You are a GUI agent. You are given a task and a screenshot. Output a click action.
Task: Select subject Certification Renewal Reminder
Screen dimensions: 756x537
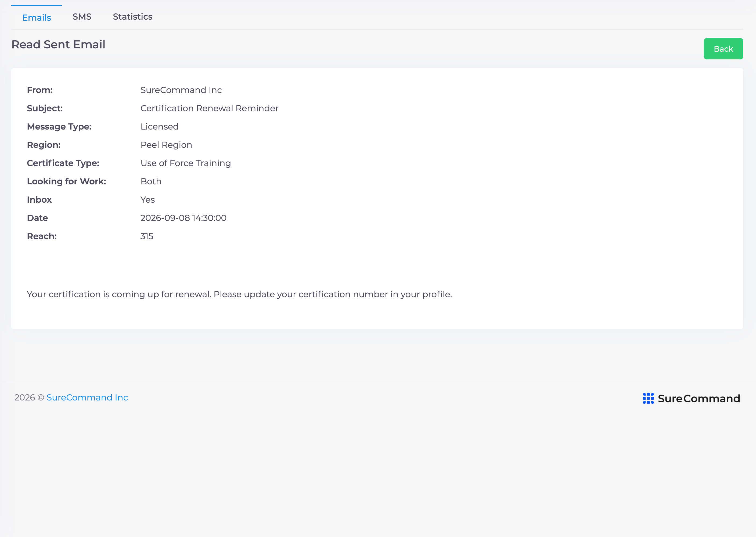[x=209, y=109]
